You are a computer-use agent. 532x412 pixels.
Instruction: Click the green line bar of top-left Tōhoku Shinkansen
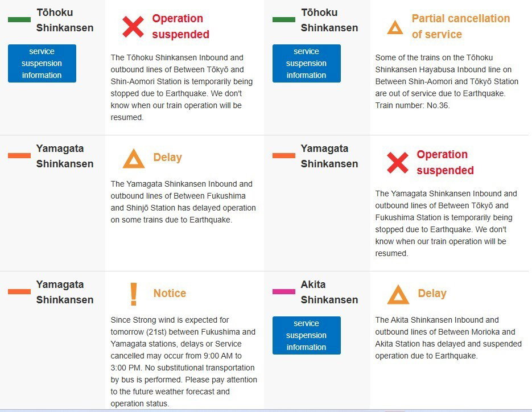19,20
